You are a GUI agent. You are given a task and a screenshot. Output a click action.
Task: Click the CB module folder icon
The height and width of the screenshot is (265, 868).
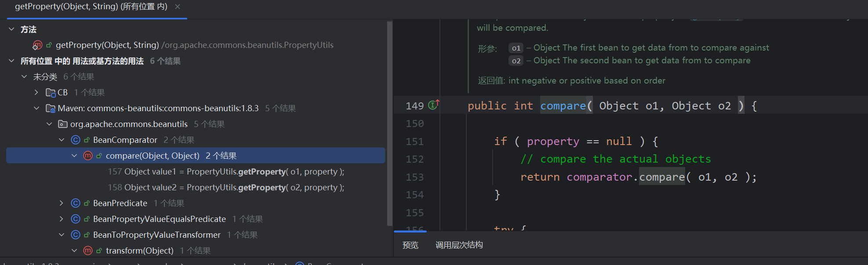[x=51, y=92]
